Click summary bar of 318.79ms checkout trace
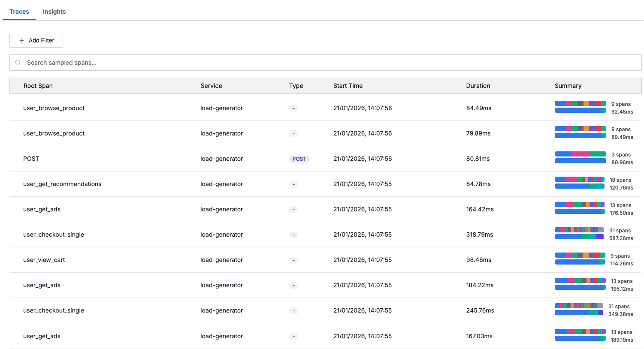This screenshot has height=349, width=644. [x=579, y=234]
